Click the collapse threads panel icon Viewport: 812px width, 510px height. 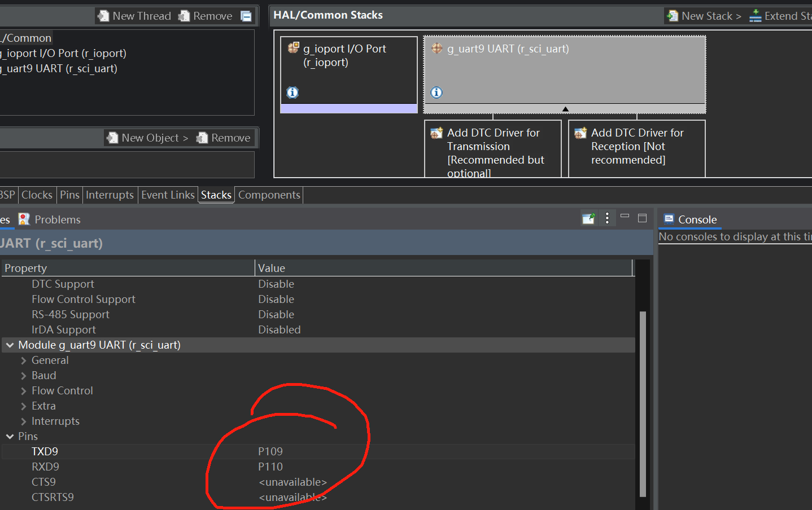(x=246, y=16)
